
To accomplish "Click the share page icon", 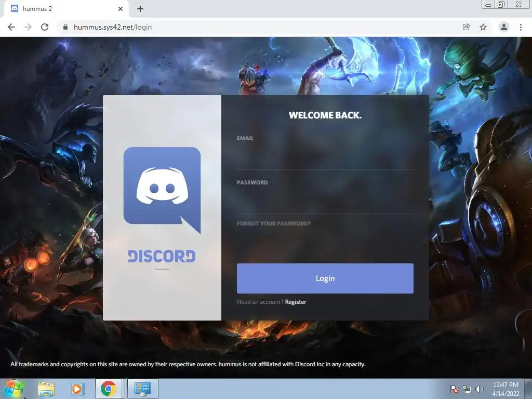I will click(x=467, y=27).
